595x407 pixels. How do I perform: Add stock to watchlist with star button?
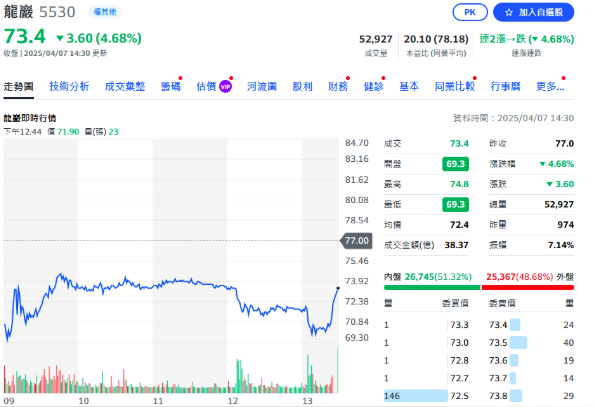coord(533,12)
